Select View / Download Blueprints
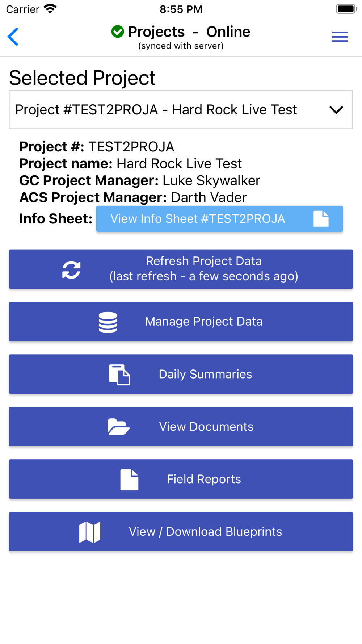 (x=181, y=532)
